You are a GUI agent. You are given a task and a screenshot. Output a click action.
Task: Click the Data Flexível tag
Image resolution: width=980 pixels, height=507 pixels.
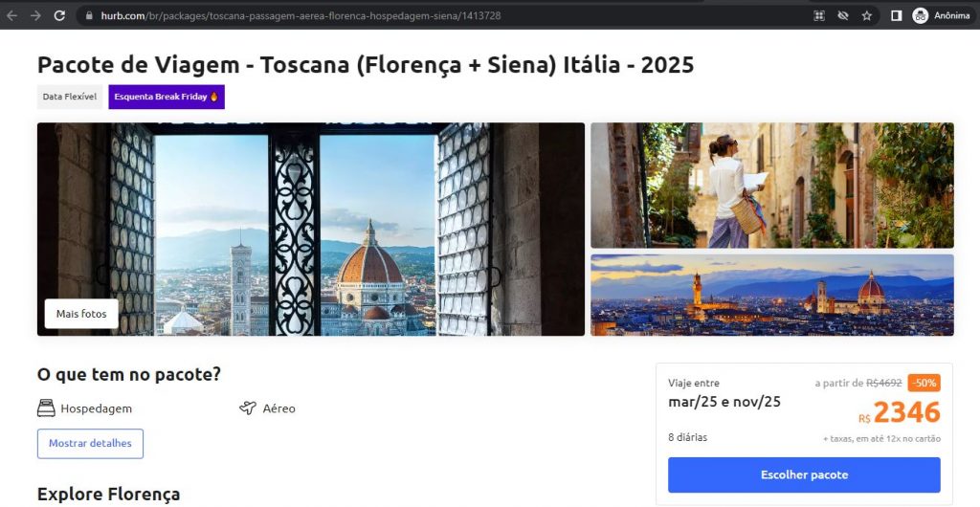coord(70,97)
